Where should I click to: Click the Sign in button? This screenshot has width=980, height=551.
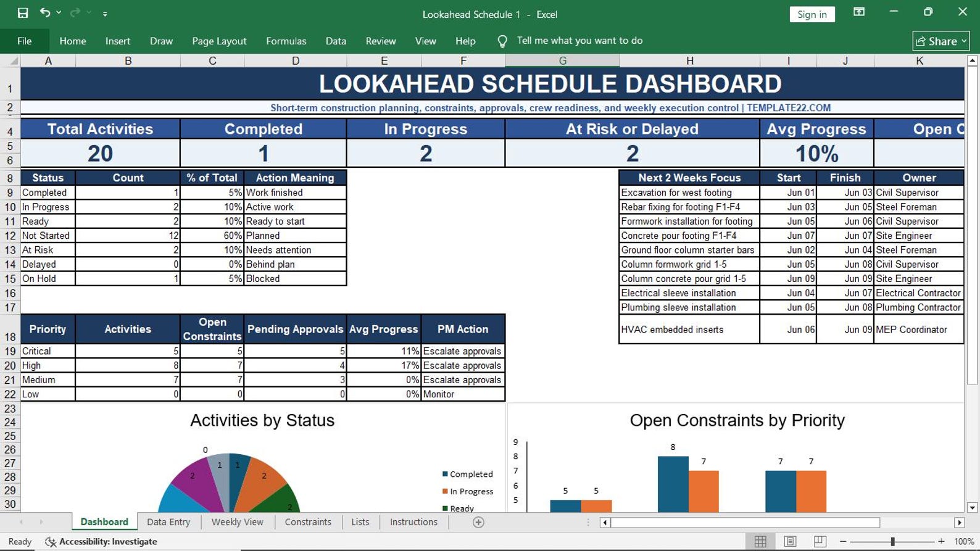(812, 14)
